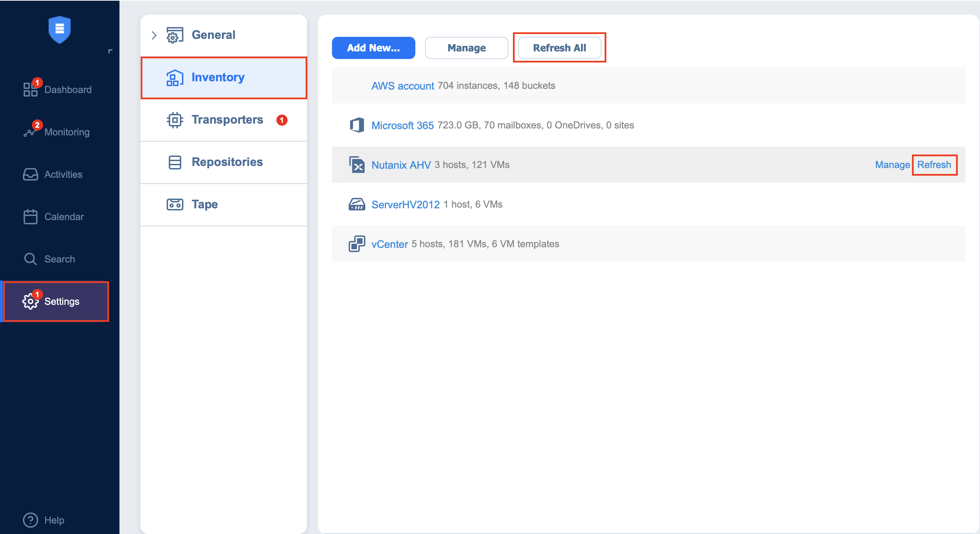
Task: Open the AWS account inventory item
Action: (402, 85)
